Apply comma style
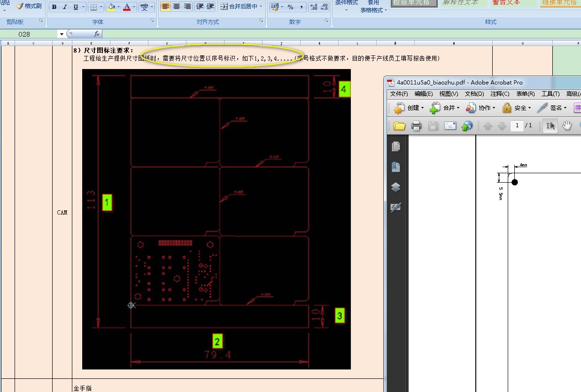 coord(301,7)
